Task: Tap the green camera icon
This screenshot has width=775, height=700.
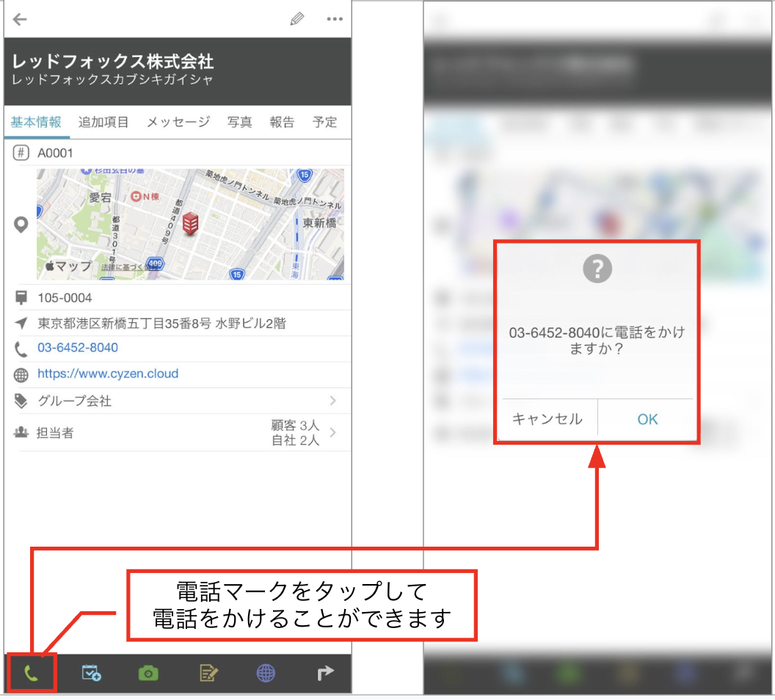Action: (x=148, y=673)
